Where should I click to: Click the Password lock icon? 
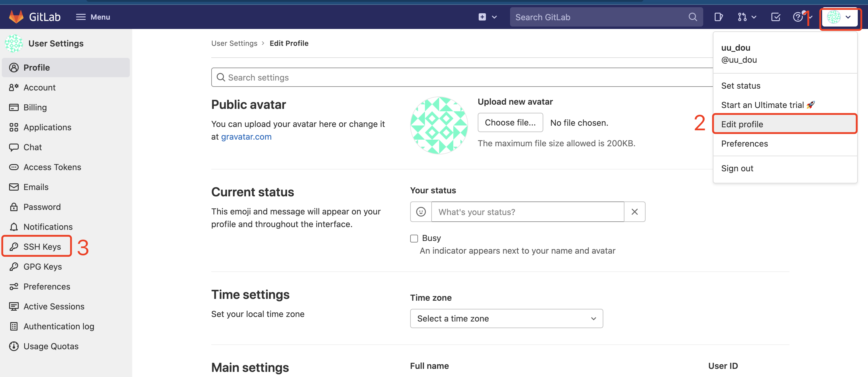pyautogui.click(x=14, y=207)
